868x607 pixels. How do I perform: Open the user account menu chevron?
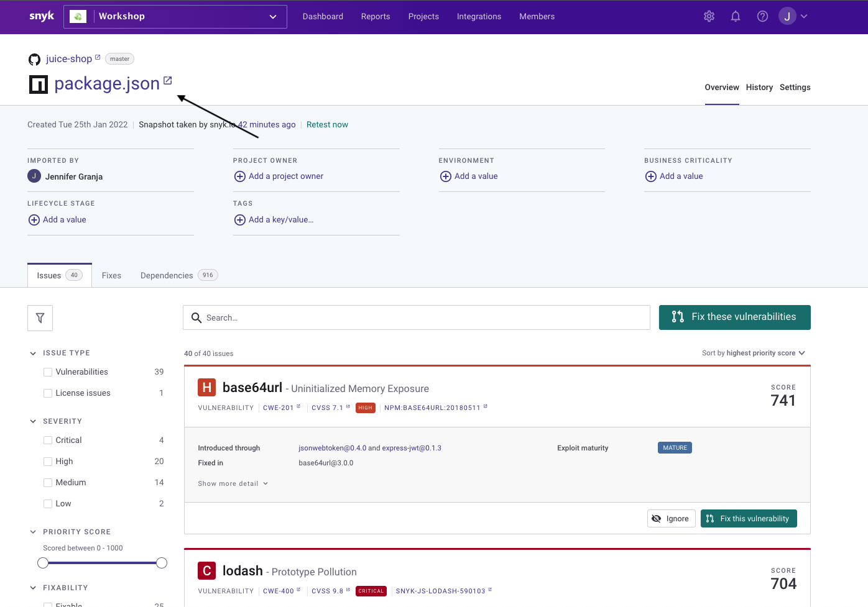click(804, 17)
